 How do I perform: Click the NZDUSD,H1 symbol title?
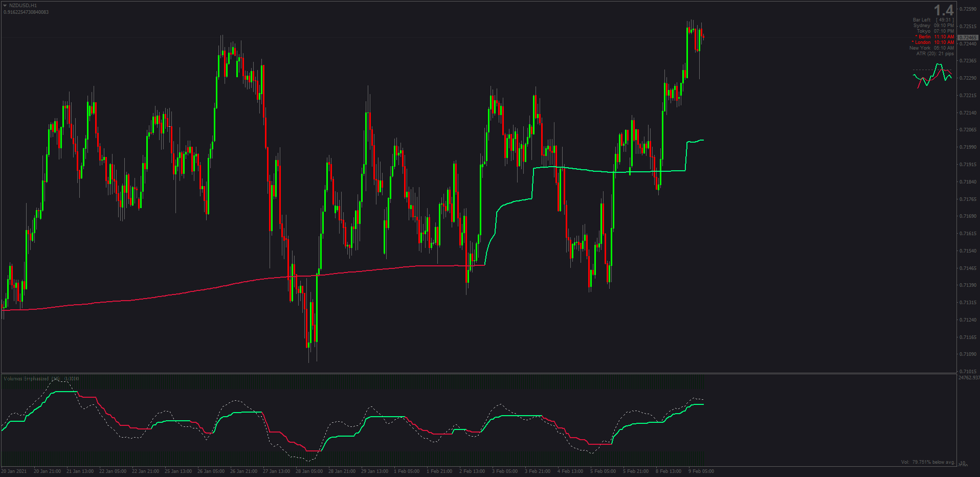pyautogui.click(x=23, y=6)
